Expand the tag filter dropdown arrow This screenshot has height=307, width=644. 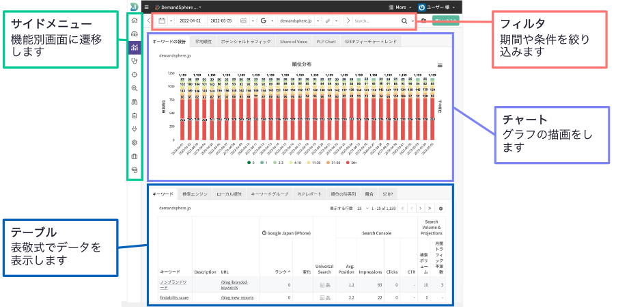(x=337, y=21)
